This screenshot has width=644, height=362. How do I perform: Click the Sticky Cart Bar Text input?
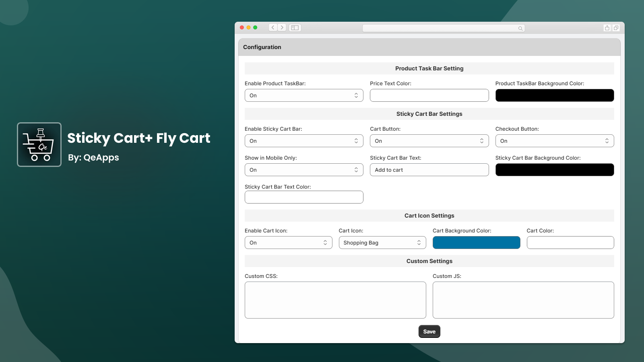click(429, 170)
